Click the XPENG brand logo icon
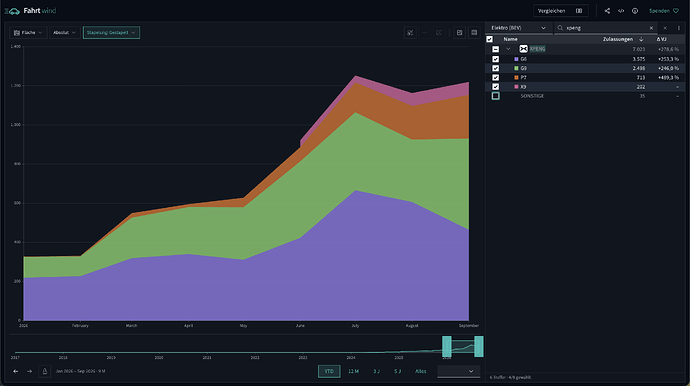This screenshot has height=386, width=690. 523,49
